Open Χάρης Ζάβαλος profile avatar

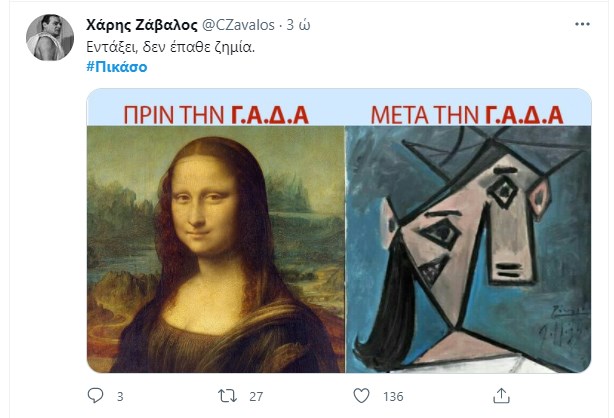pos(50,38)
